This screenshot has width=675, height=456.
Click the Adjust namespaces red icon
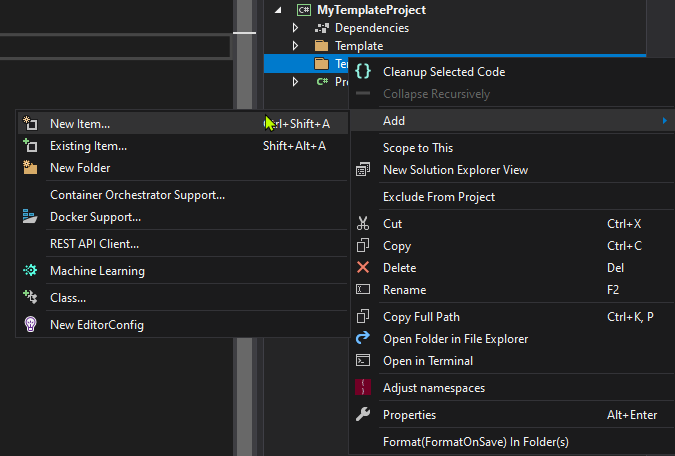[x=363, y=387]
